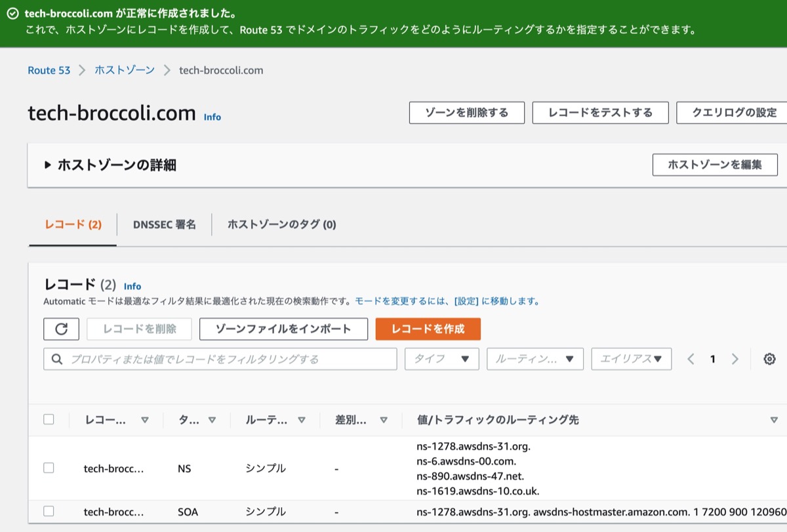Select all records with the header checkbox
Viewport: 787px width, 532px height.
(48, 419)
